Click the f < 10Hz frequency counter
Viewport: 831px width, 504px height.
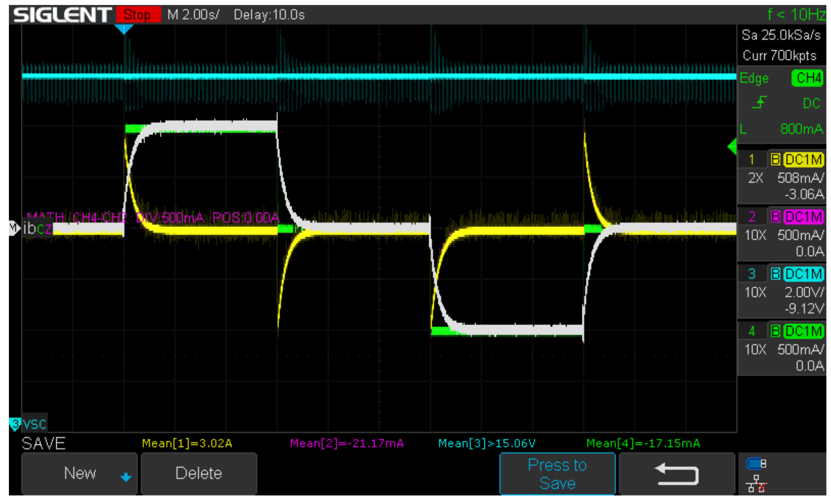click(796, 15)
